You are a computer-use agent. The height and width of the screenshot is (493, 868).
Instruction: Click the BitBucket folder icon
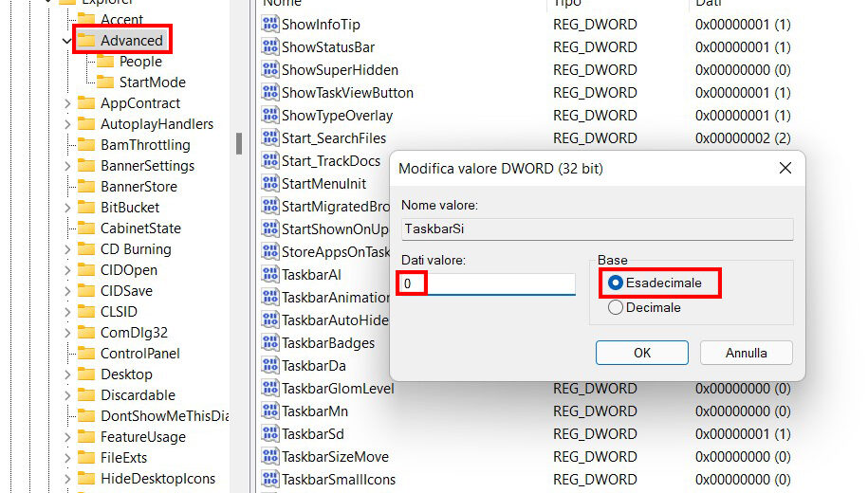[x=85, y=207]
